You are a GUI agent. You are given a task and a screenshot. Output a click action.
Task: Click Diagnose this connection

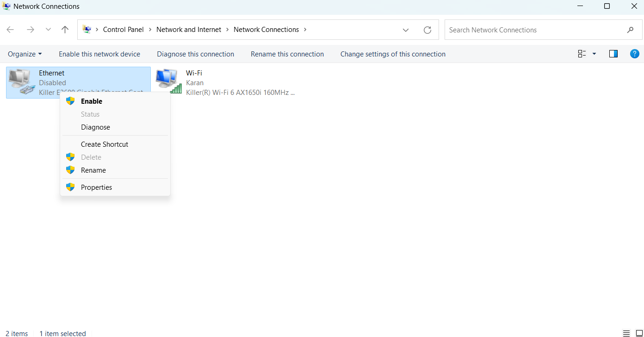(195, 54)
